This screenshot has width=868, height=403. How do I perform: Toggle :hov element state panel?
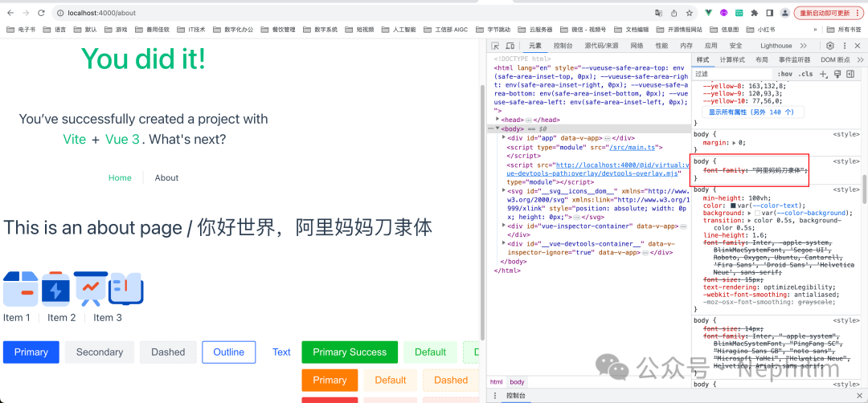(x=784, y=74)
